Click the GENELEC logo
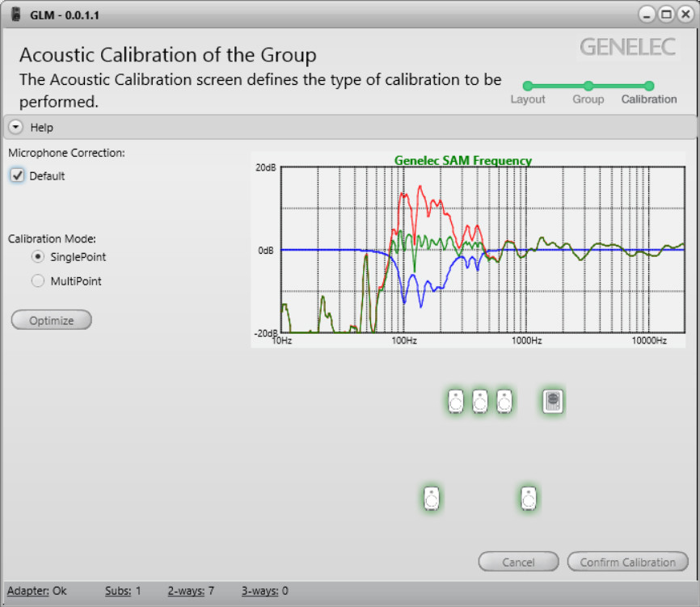Image resolution: width=700 pixels, height=607 pixels. (627, 47)
